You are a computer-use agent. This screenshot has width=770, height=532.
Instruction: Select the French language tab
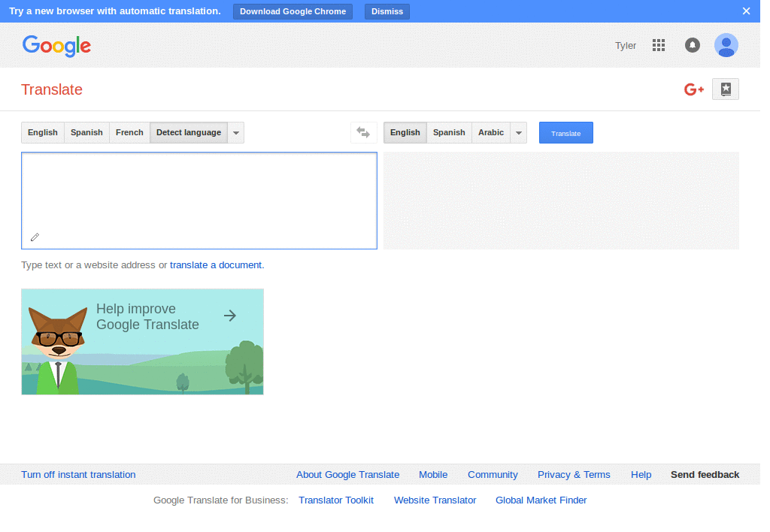129,132
